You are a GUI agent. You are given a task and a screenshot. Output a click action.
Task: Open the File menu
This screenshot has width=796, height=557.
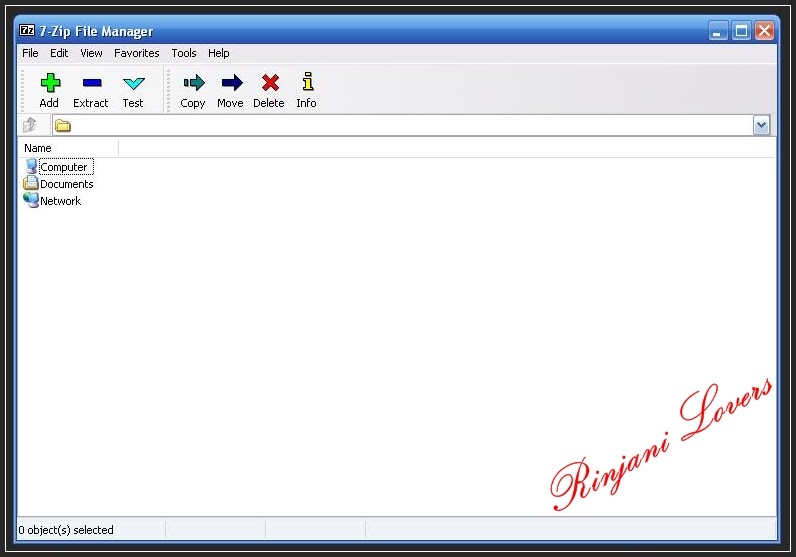pos(30,53)
